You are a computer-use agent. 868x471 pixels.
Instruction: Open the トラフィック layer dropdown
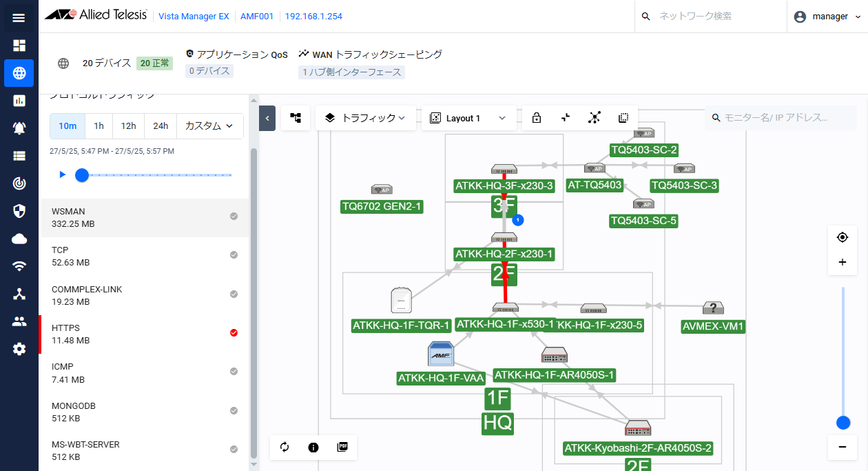coord(365,118)
